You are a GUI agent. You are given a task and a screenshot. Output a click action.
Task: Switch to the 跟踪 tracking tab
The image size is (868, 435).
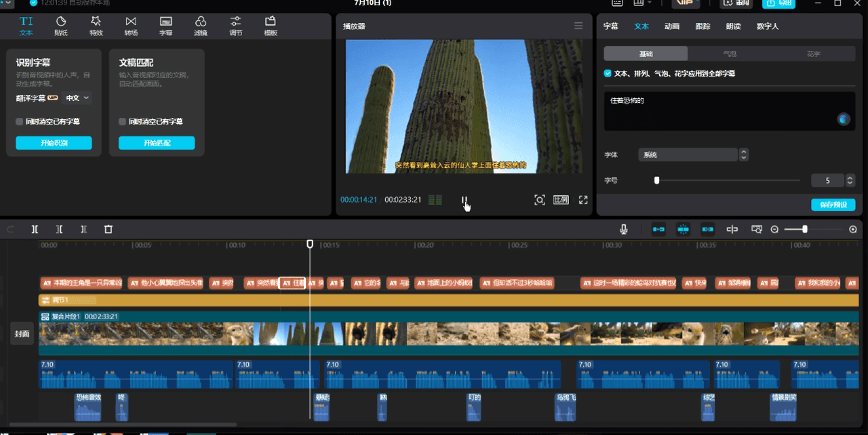703,26
